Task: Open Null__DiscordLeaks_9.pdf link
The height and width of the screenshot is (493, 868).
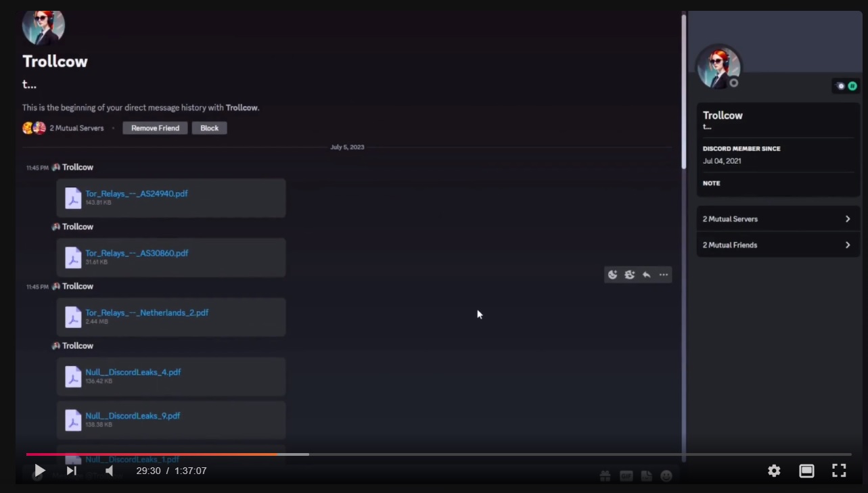Action: point(133,416)
